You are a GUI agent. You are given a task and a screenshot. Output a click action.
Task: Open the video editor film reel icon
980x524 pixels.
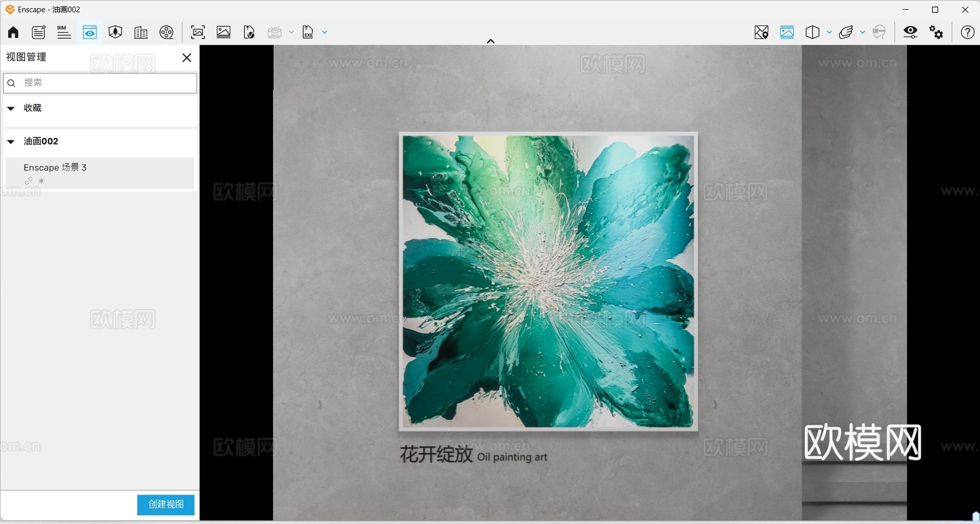[167, 32]
